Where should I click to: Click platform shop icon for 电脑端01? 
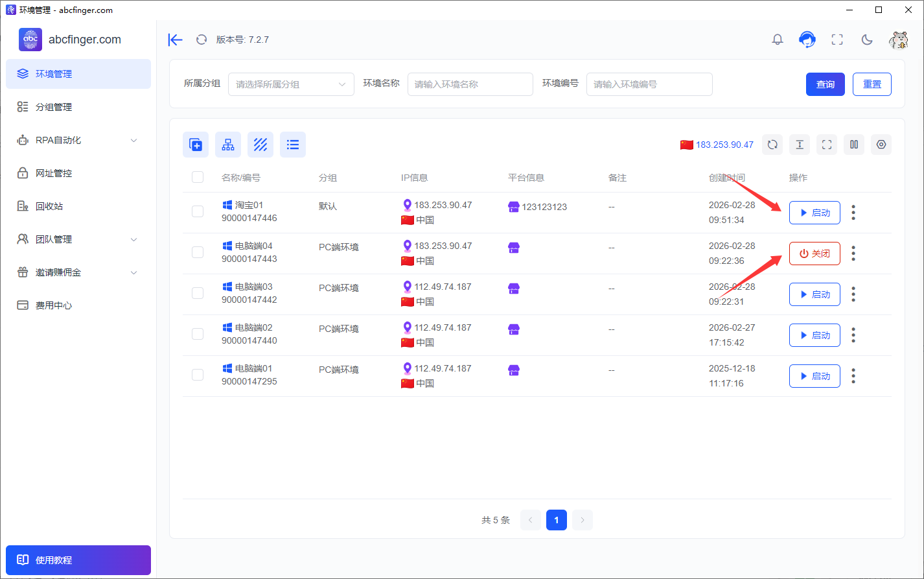pos(514,370)
